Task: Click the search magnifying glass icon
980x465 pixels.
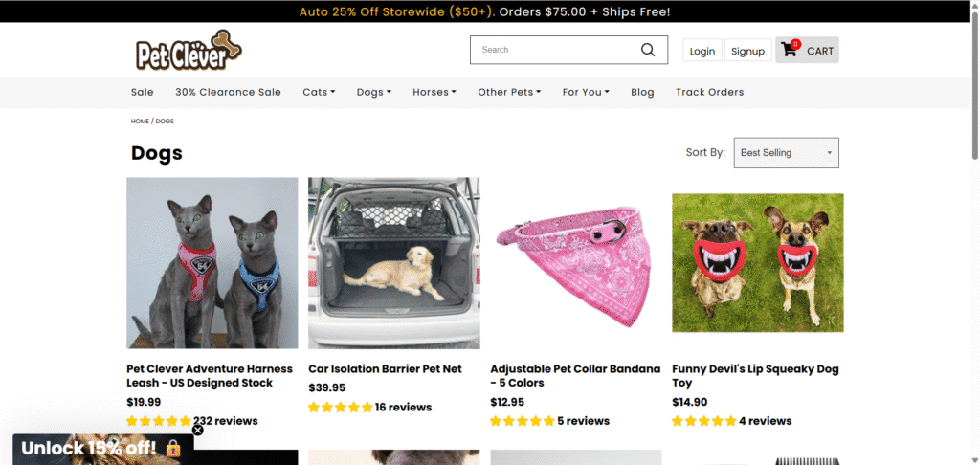Action: [x=648, y=50]
